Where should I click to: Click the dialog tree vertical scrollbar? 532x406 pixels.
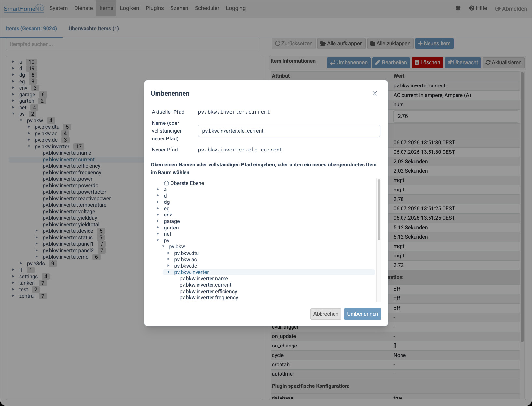click(379, 210)
